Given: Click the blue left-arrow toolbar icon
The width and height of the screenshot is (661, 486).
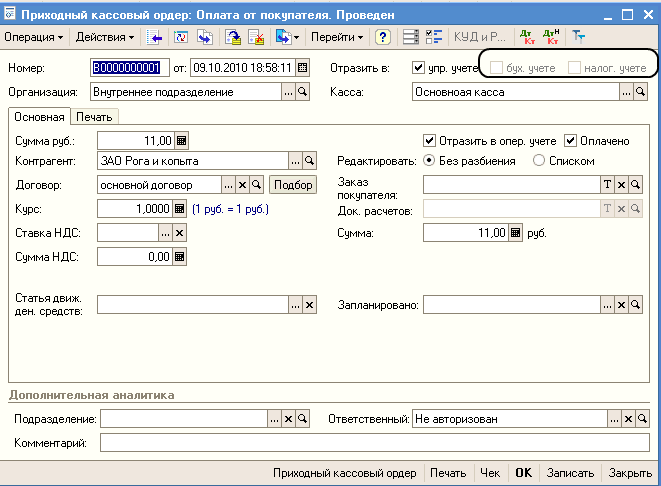Looking at the screenshot, I should point(154,37).
